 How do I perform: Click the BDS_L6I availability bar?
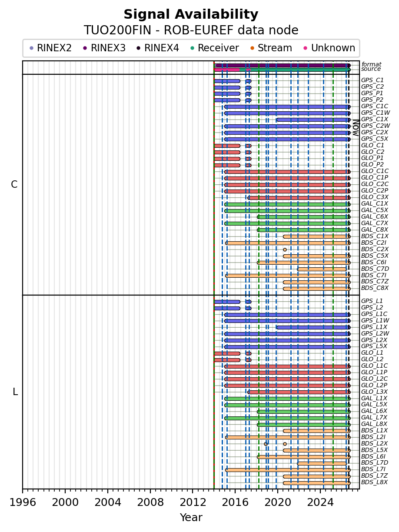(x=304, y=457)
